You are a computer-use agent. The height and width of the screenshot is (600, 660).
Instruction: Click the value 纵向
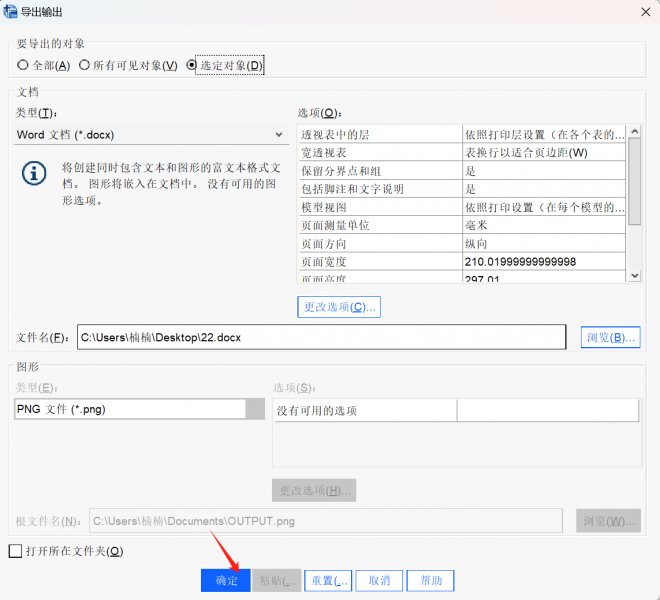coord(476,243)
